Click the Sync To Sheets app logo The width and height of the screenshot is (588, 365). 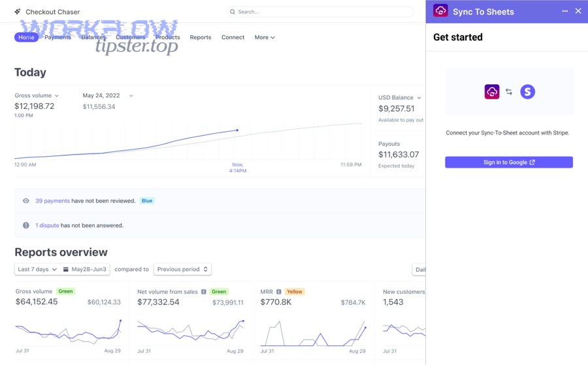coord(440,11)
